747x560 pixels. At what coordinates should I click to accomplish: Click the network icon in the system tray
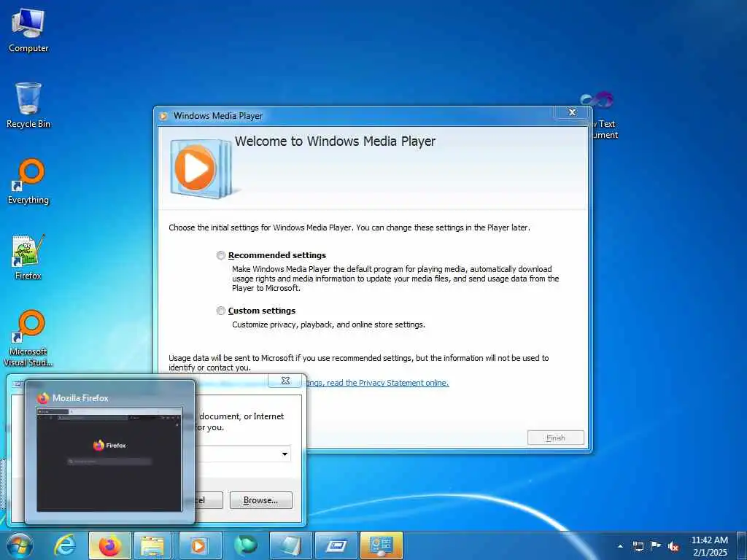[x=638, y=546]
